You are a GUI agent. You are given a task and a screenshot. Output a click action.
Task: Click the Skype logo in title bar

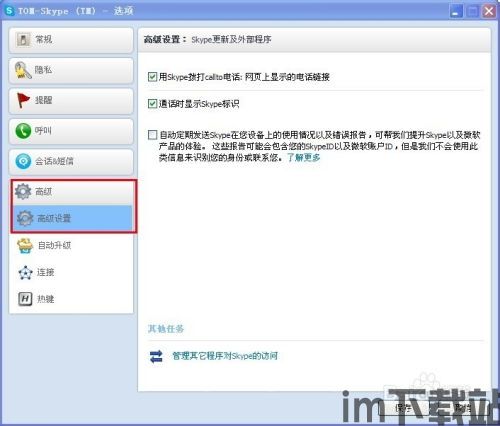tap(9, 11)
